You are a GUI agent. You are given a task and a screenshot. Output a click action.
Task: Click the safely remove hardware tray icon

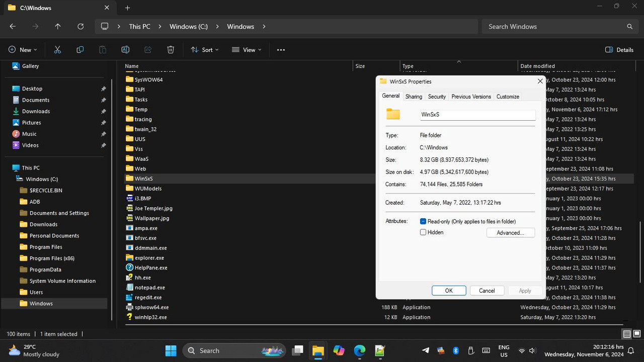471,350
